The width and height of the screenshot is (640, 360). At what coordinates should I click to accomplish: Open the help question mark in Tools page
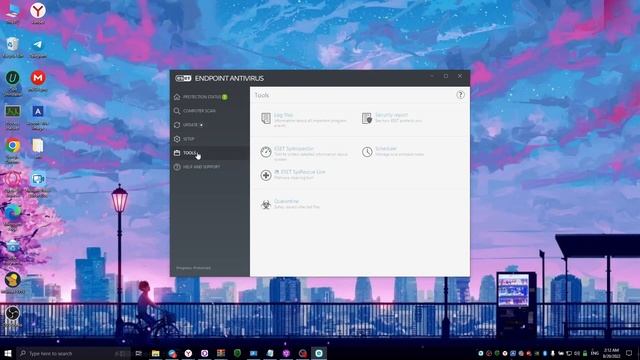click(460, 95)
